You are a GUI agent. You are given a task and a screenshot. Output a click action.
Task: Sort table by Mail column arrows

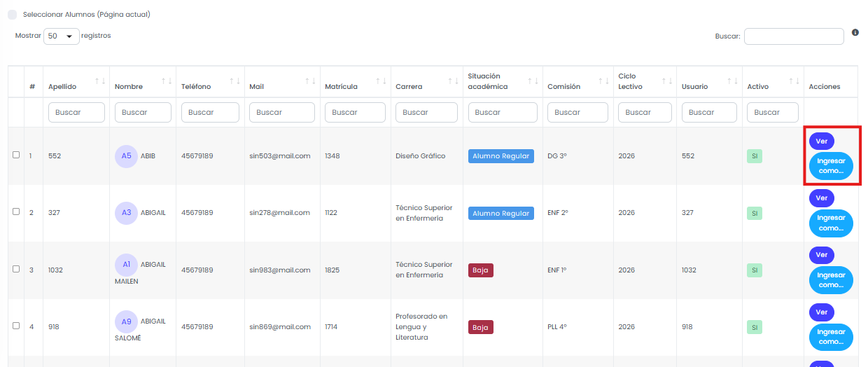pos(310,81)
